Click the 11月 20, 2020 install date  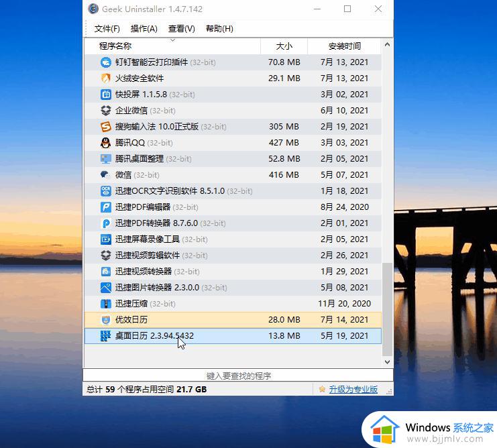(344, 304)
